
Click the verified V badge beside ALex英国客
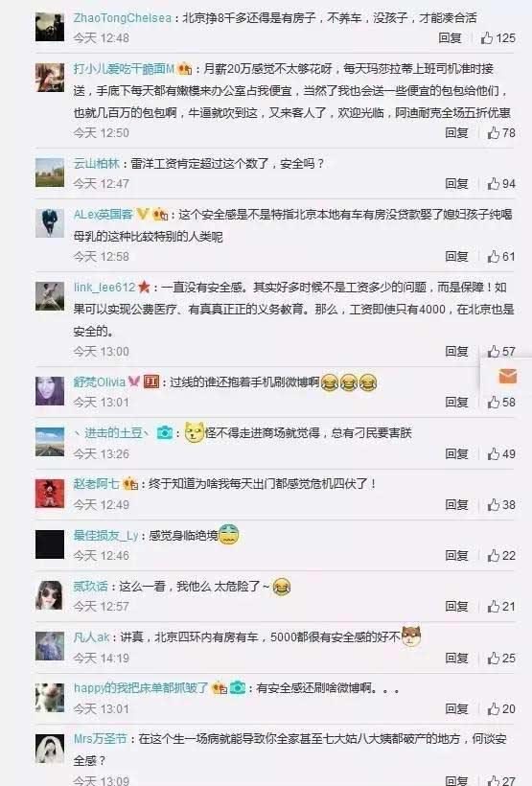pyautogui.click(x=143, y=215)
